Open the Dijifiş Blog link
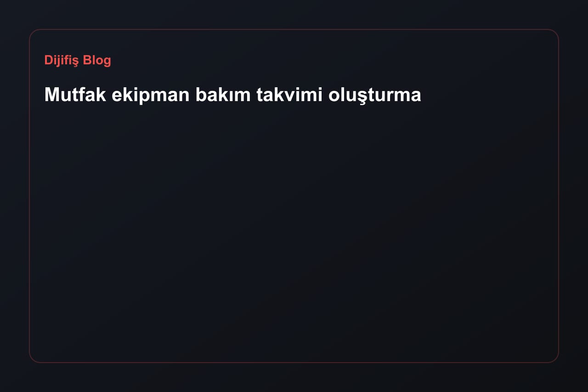588x392 pixels. click(78, 60)
